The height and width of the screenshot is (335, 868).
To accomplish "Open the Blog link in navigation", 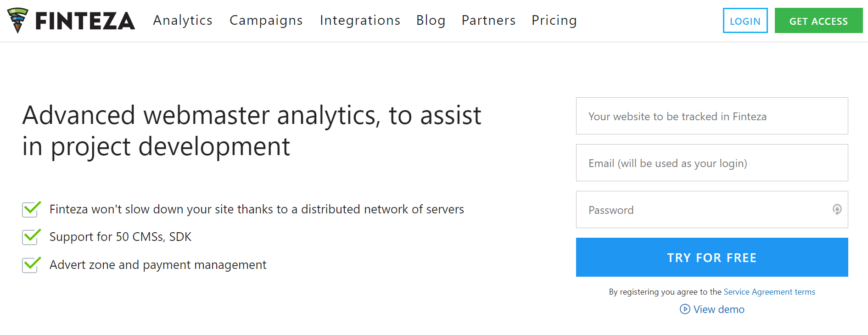I will point(431,21).
